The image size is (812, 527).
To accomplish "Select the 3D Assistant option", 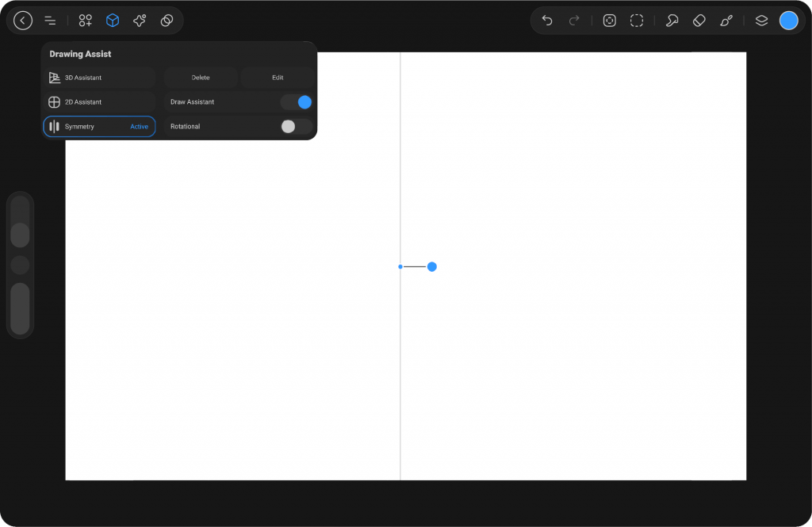I will tap(99, 78).
